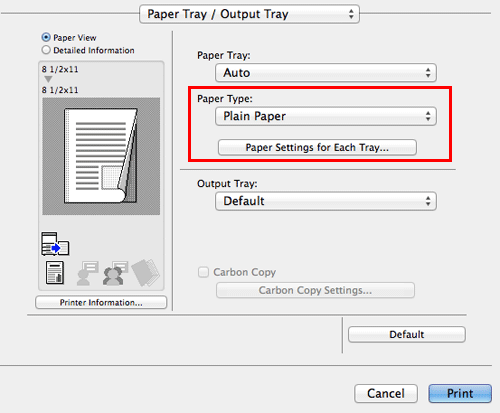Viewport: 500px width, 413px height.
Task: Select the Paper View radio button
Action: pos(46,37)
